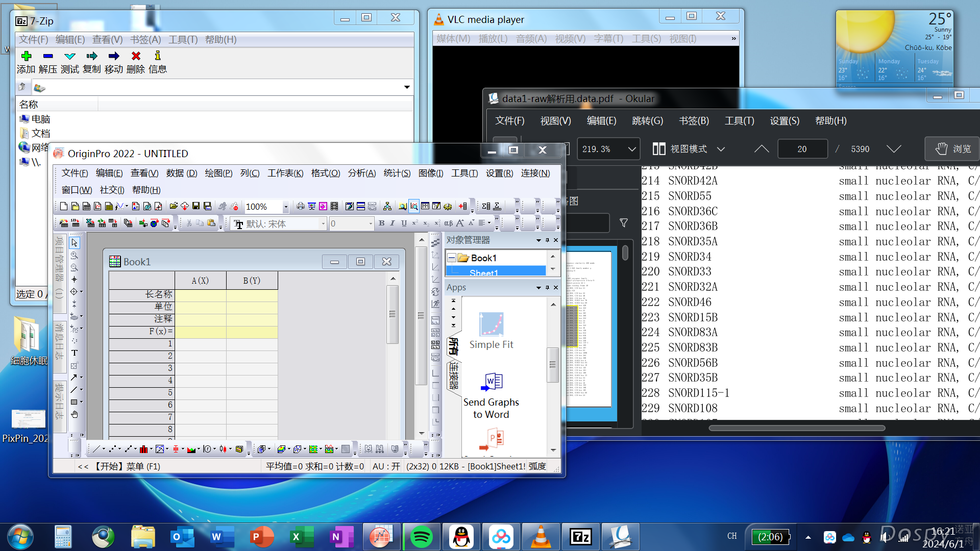The height and width of the screenshot is (551, 980).
Task: Toggle auto-hide pin on Object Manager panel
Action: coord(547,240)
